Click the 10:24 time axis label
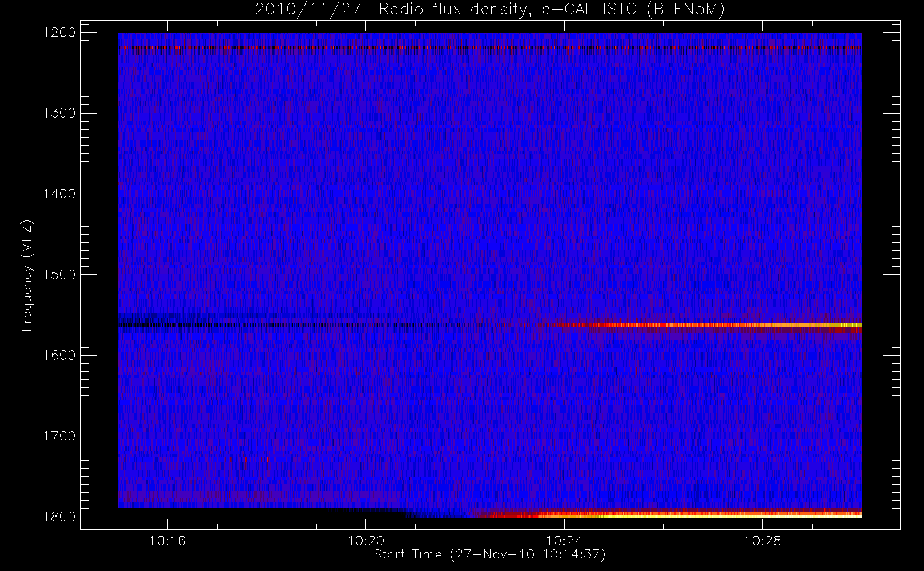Viewport: 924px width, 571px height. (x=564, y=541)
